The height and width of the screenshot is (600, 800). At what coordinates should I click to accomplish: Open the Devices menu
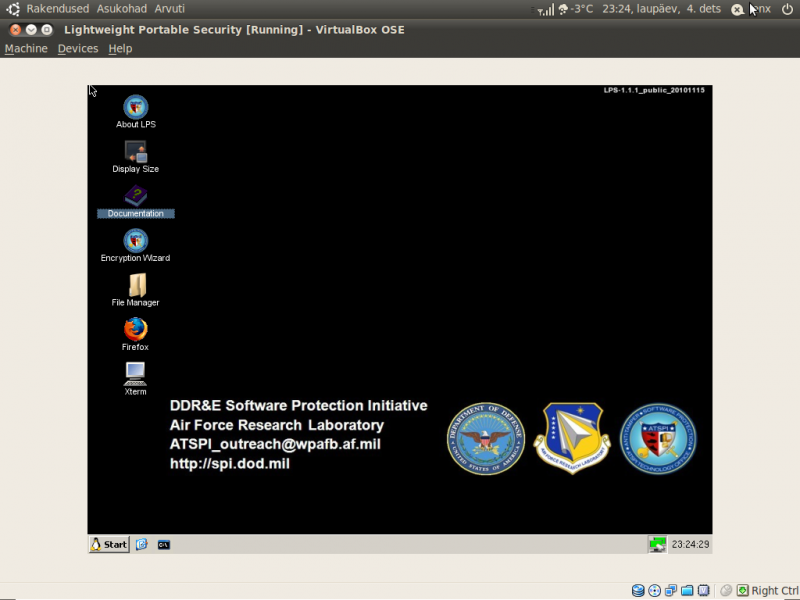point(78,48)
